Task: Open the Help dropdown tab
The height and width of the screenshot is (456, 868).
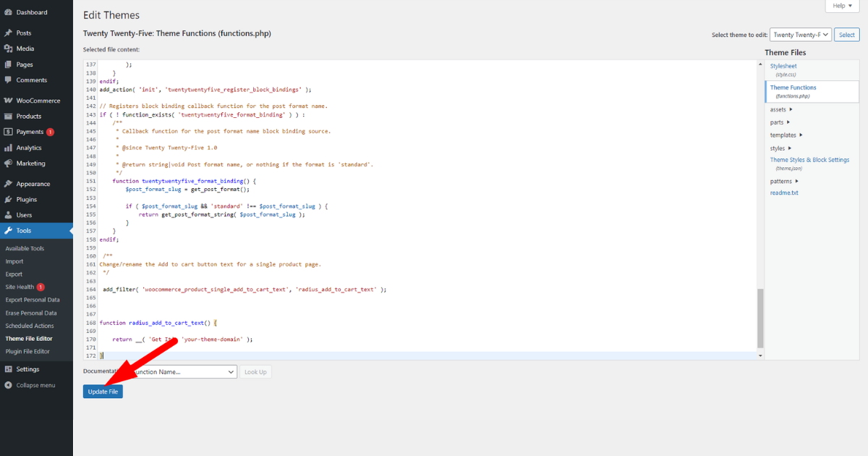Action: 843,6
